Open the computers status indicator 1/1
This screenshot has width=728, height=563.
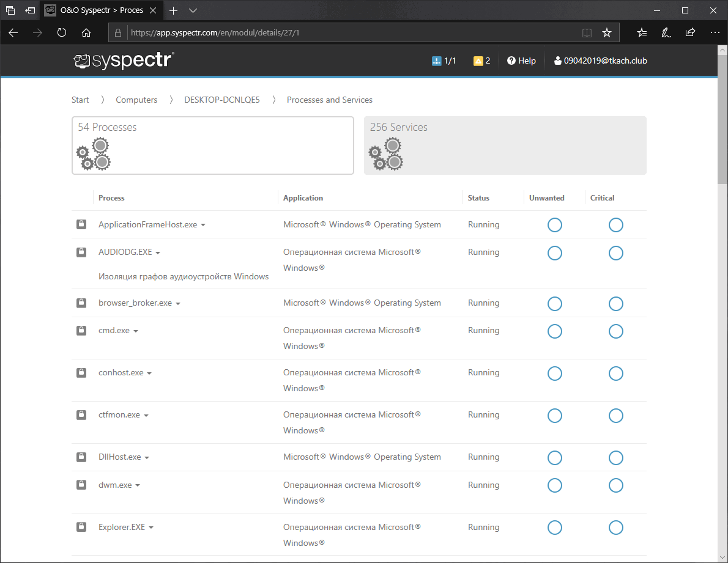tap(444, 61)
